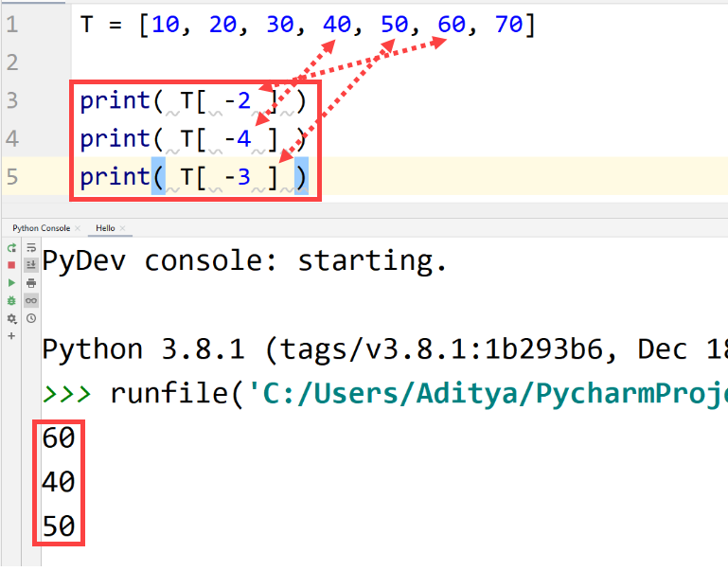Click the index -4 on line 4
The image size is (728, 571).
pyautogui.click(x=238, y=139)
